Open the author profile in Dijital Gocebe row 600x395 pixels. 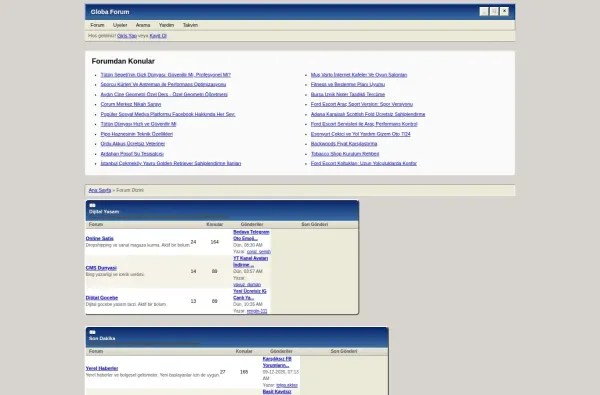click(257, 311)
